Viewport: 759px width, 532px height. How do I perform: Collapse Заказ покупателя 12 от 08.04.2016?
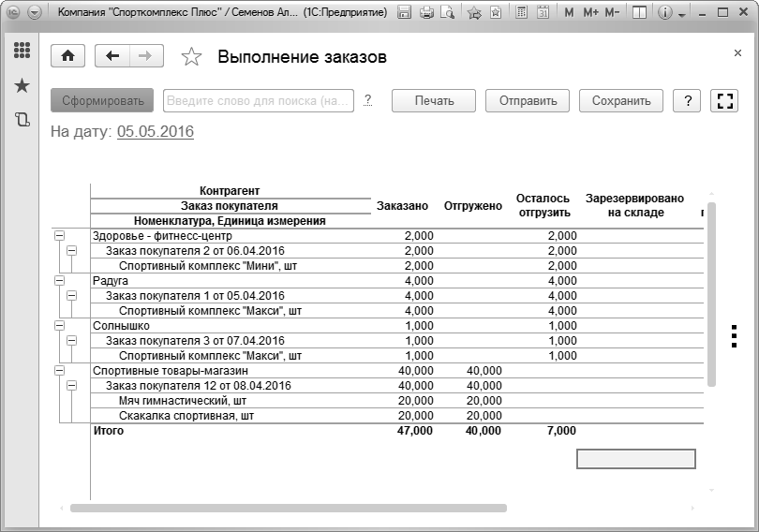pyautogui.click(x=71, y=386)
